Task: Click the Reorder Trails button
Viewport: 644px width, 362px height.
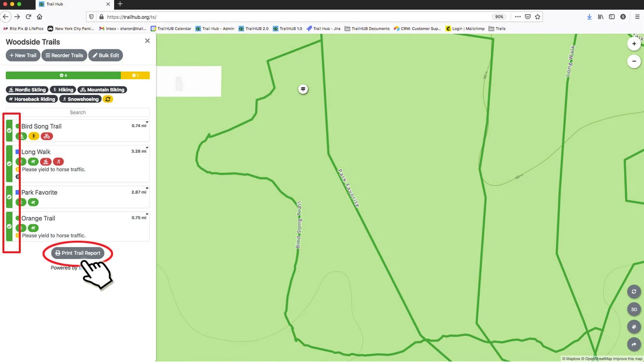Action: 64,56
